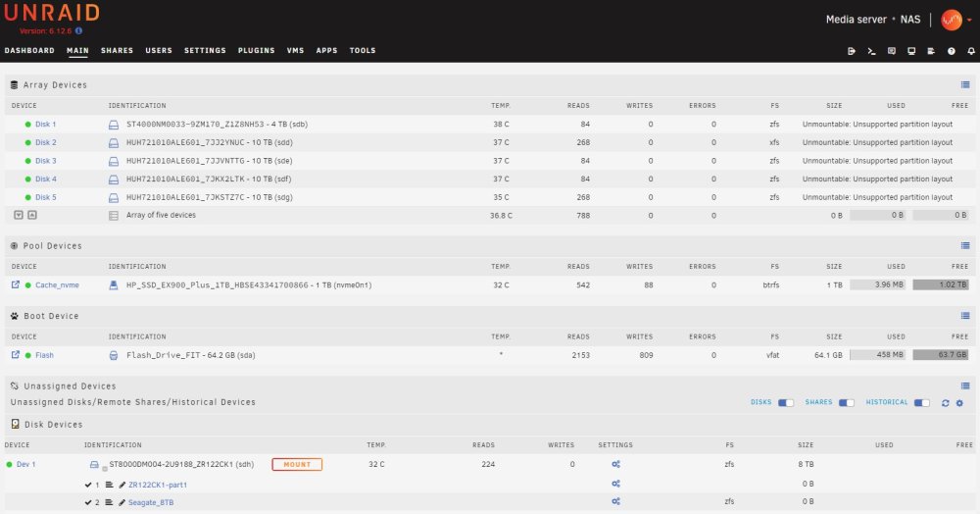Viewport: 980px width, 514px height.
Task: Open the Disk 2 link
Action: click(x=46, y=142)
